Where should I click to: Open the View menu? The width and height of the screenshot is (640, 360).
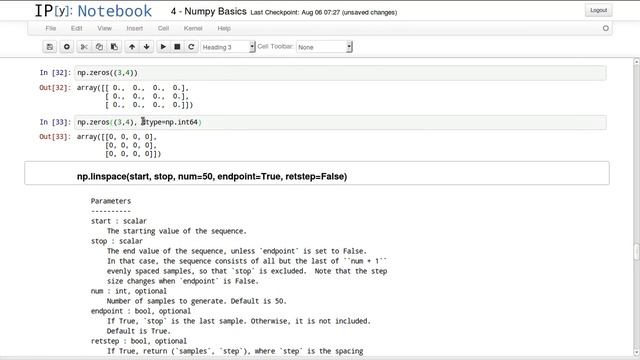click(x=104, y=28)
